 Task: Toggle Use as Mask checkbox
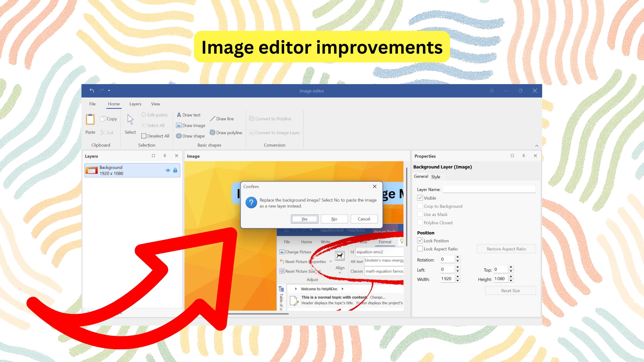pyautogui.click(x=420, y=214)
